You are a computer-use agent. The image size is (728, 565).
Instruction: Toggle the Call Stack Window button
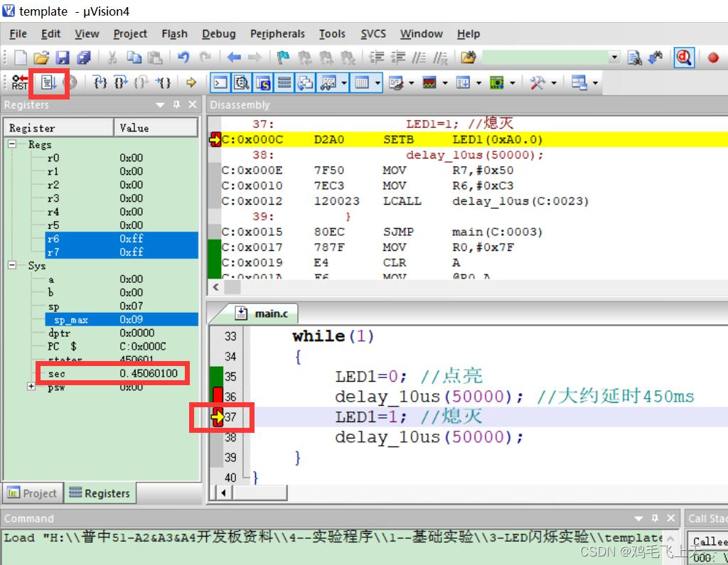click(x=306, y=82)
